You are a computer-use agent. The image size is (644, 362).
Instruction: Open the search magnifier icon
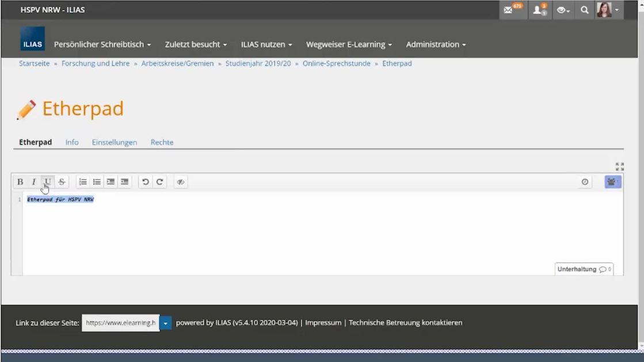[585, 10]
